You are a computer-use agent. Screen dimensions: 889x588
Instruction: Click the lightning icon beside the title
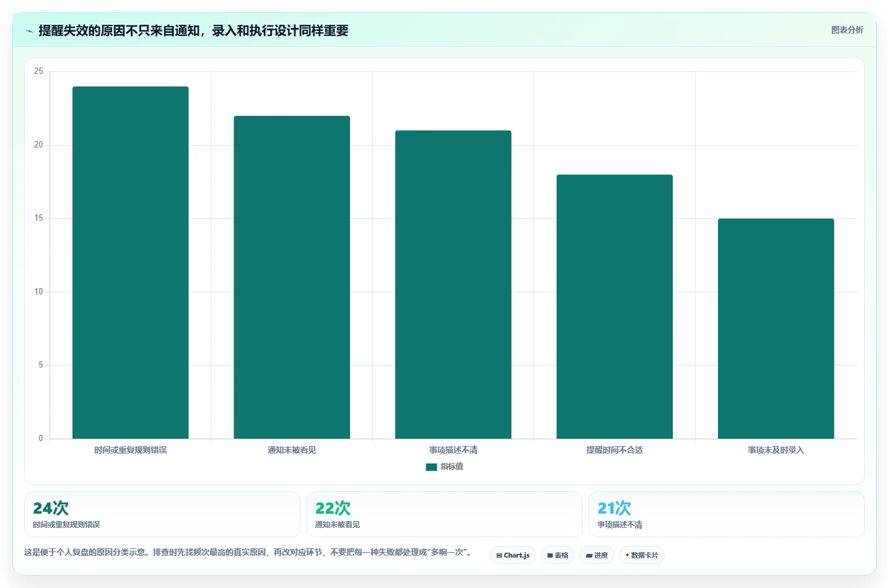pyautogui.click(x=29, y=31)
